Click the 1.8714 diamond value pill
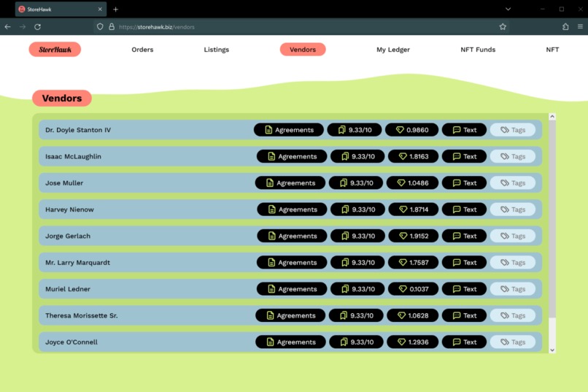Screen dimensions: 588x392 [413, 210]
